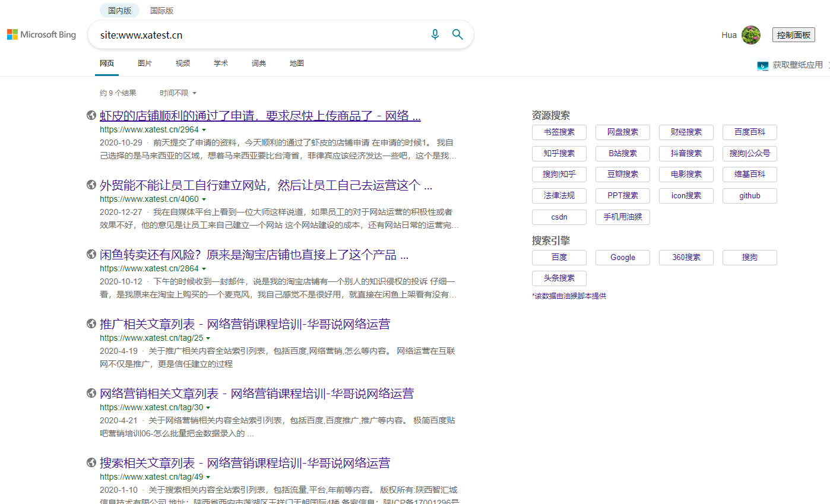Click 豆瓣搜索 resource button
The width and height of the screenshot is (830, 504).
pos(623,175)
